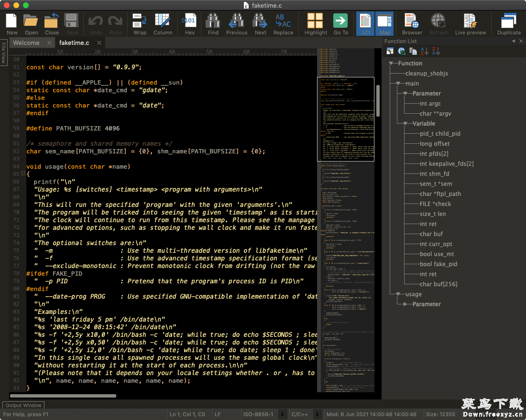Open the File View side panel
The image size is (526, 420).
(x=3, y=53)
